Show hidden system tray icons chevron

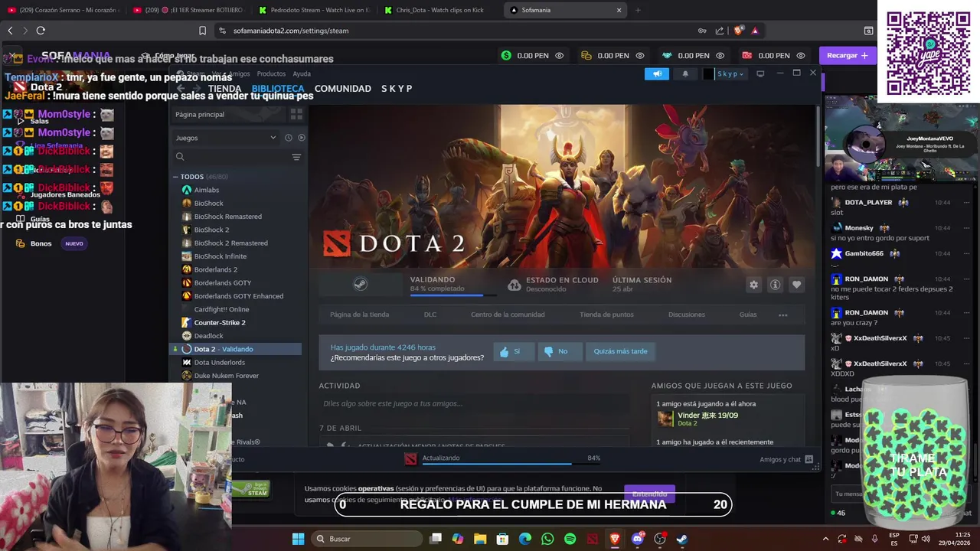[x=825, y=539]
